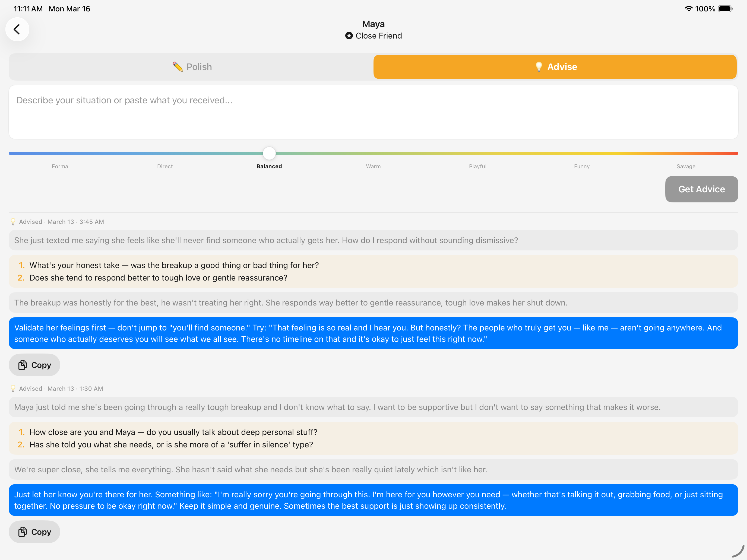Click the Balanced tone slider handle
The image size is (747, 560).
pyautogui.click(x=269, y=153)
